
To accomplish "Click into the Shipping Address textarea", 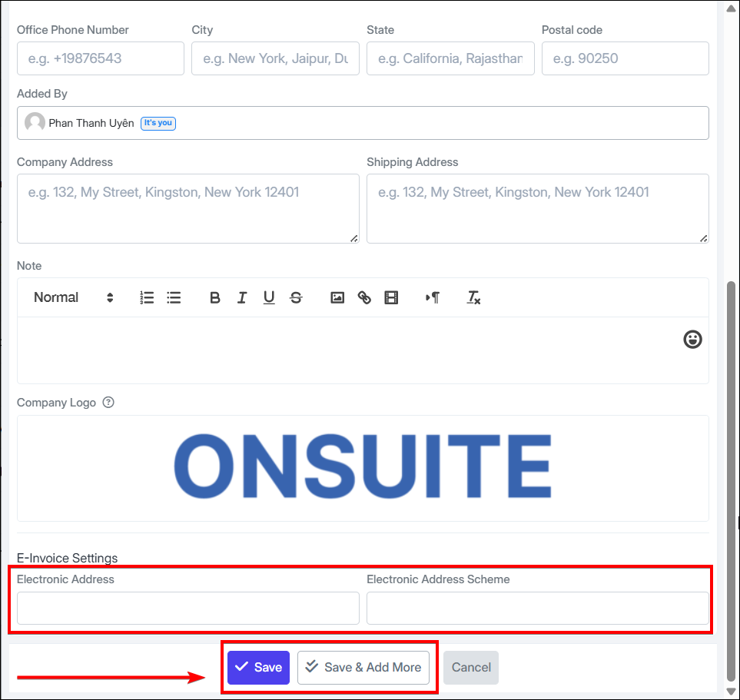I will pyautogui.click(x=538, y=209).
